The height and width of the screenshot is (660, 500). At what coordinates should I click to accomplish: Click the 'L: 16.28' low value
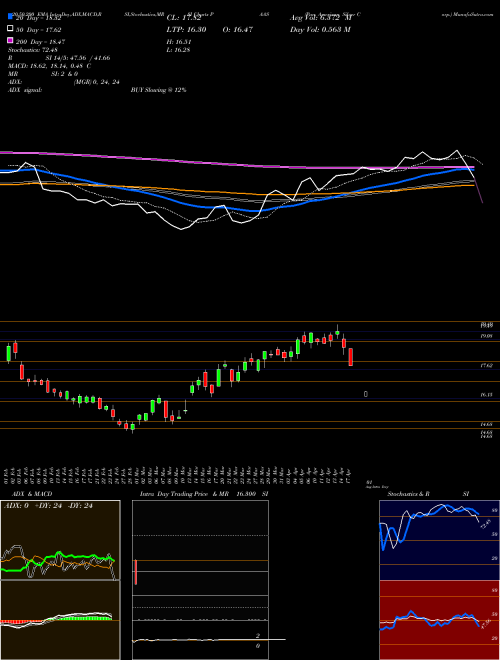180,50
